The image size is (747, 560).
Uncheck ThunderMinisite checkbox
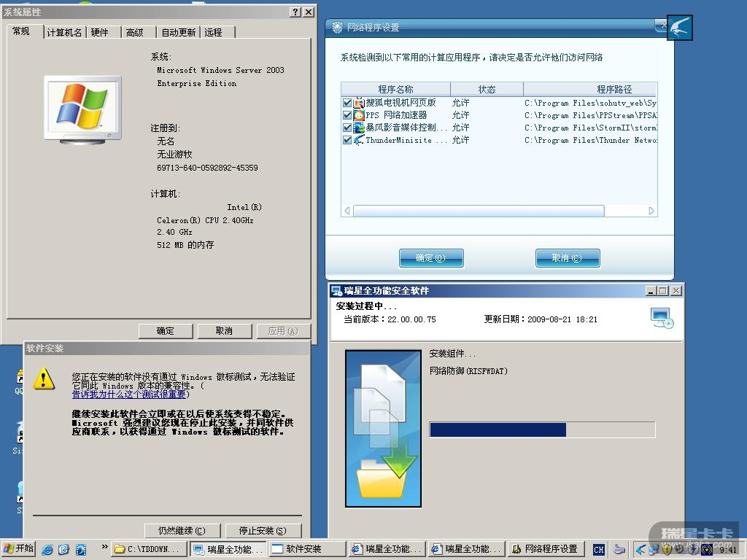click(347, 140)
